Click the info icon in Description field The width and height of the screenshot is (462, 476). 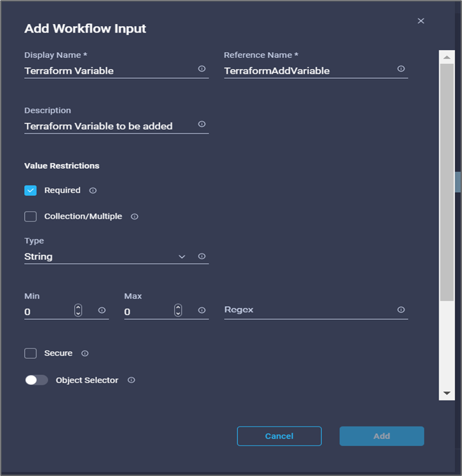click(x=202, y=124)
